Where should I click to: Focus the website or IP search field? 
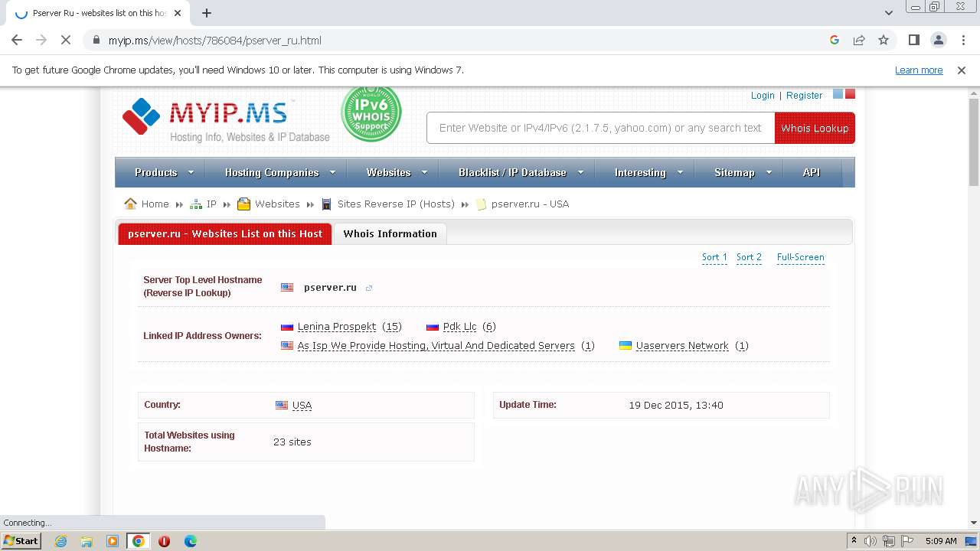coord(600,128)
